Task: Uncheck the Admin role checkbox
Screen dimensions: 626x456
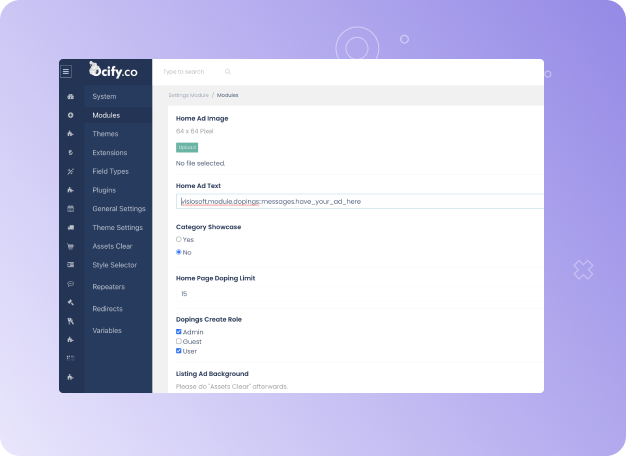Action: pyautogui.click(x=179, y=331)
